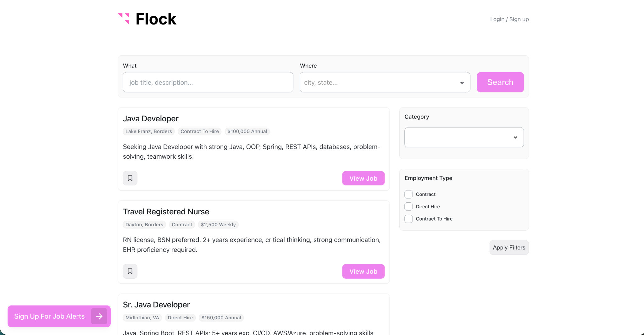
Task: Click Sign Up For Job Alerts
Action: coord(49,316)
